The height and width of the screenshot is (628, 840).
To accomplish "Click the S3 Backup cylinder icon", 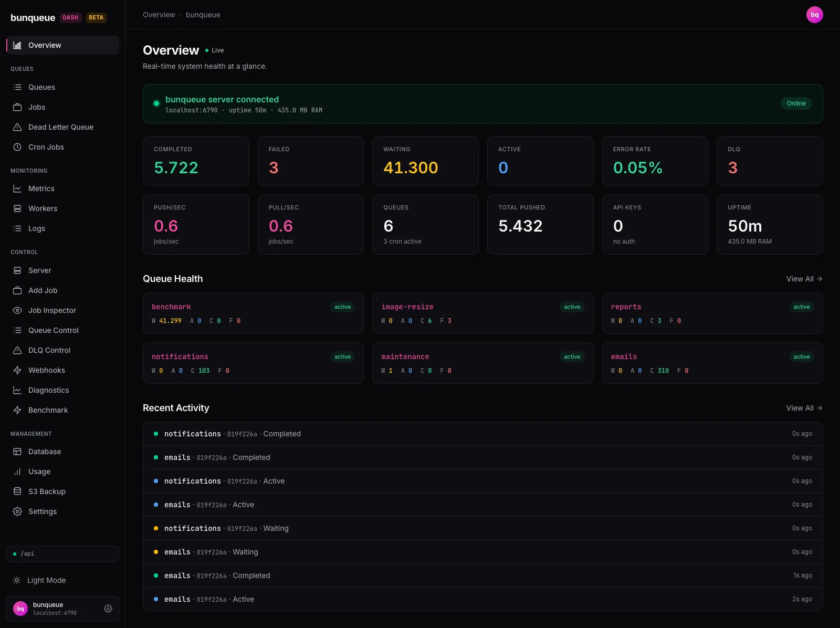I will [17, 491].
